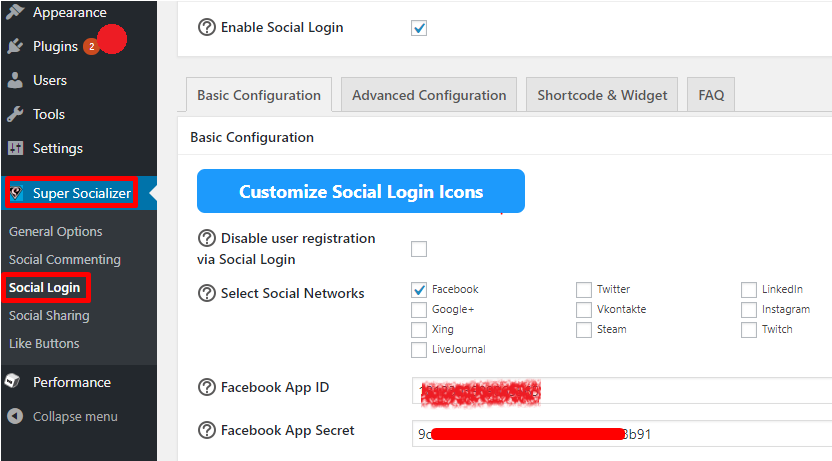Screen dimensions: 832x461
Task: Uncheck the Facebook network checkbox
Action: (x=419, y=290)
